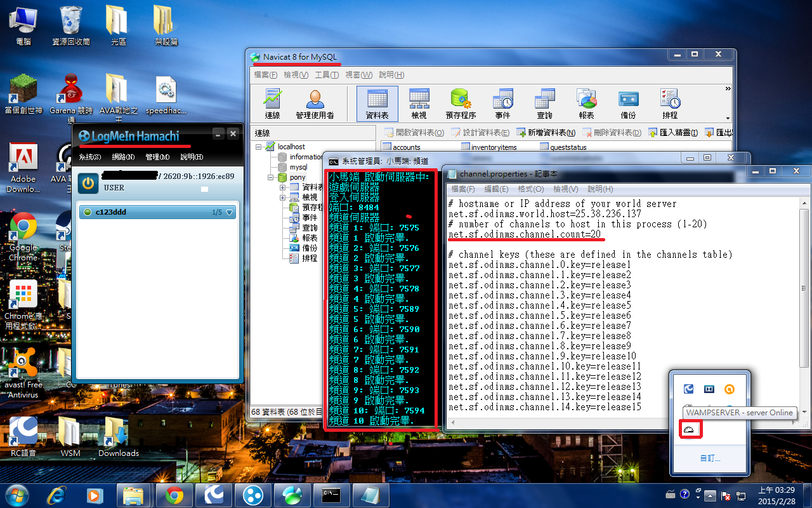Collapse the localhost connection node
This screenshot has height=508, width=812.
(259, 147)
